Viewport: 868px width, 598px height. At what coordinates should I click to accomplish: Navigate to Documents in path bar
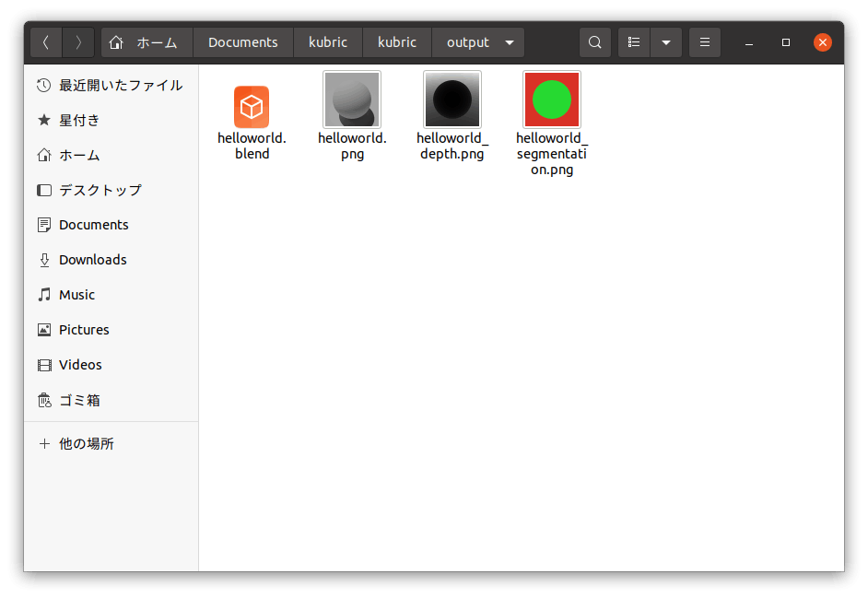243,42
